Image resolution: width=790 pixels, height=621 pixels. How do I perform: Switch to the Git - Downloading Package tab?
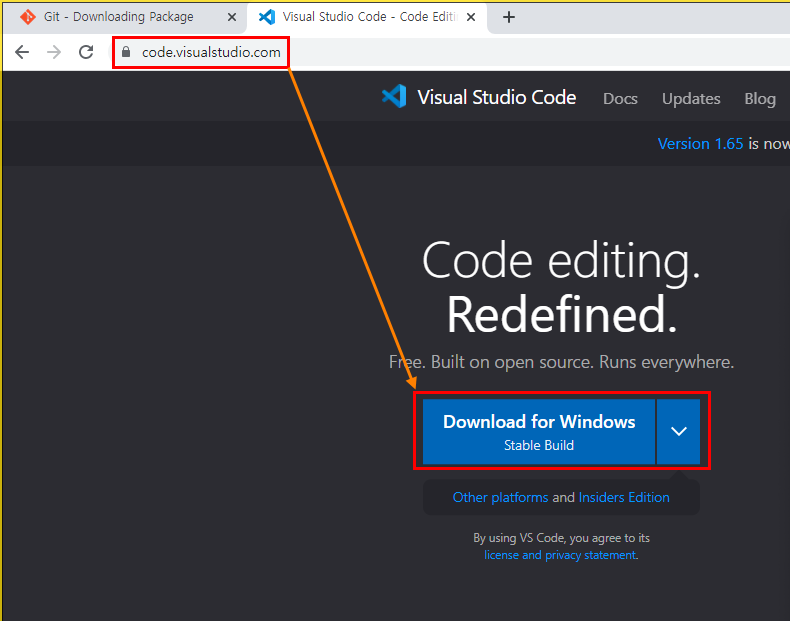(x=125, y=17)
